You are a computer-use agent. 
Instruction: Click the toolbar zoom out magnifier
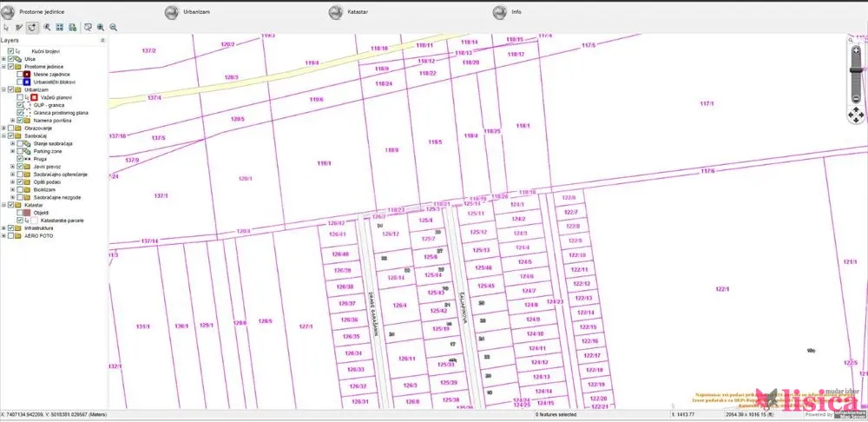coord(113,27)
